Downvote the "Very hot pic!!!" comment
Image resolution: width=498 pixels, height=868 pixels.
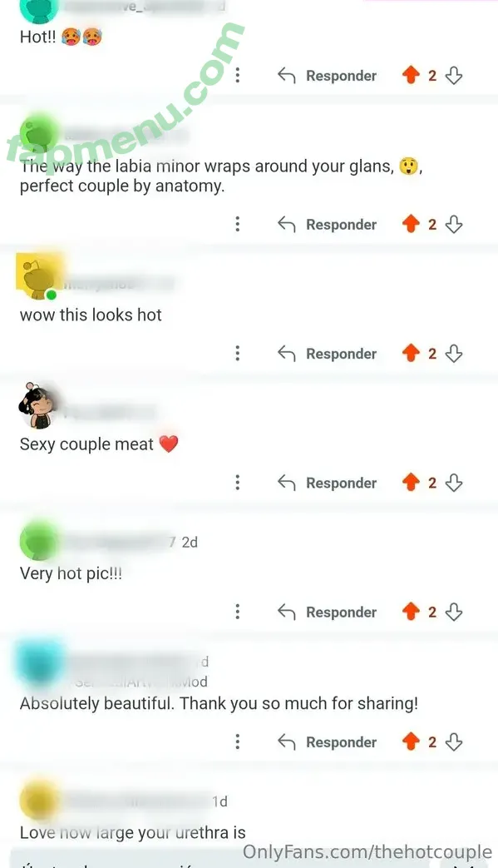pos(454,611)
